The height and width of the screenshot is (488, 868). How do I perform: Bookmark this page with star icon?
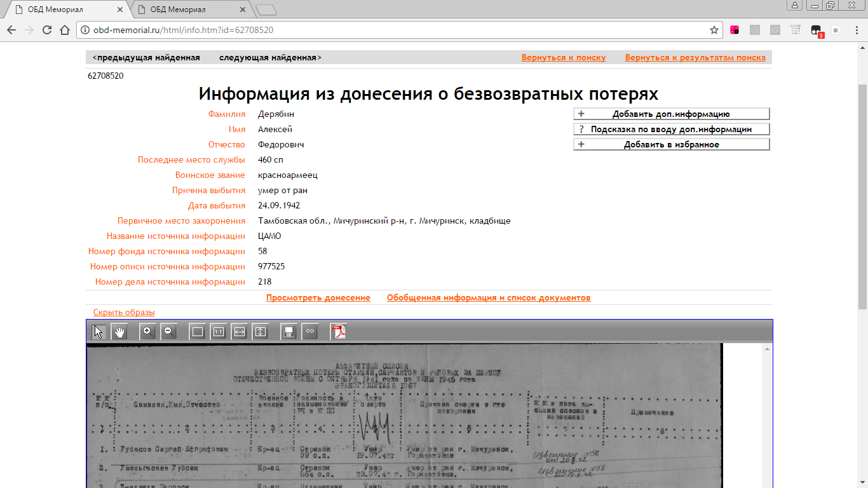[x=714, y=30]
